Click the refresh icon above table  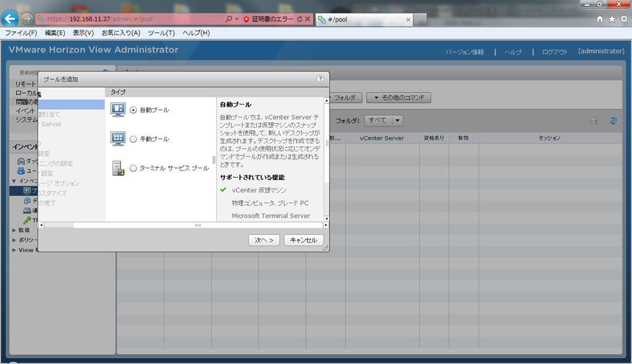613,120
